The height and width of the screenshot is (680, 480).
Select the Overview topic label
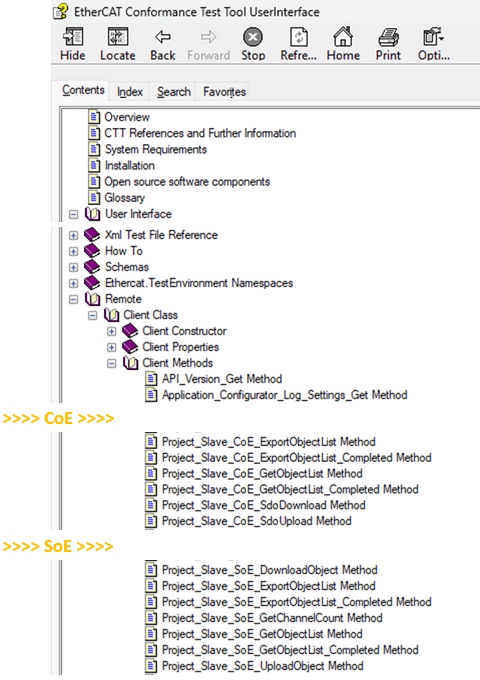coord(127,117)
